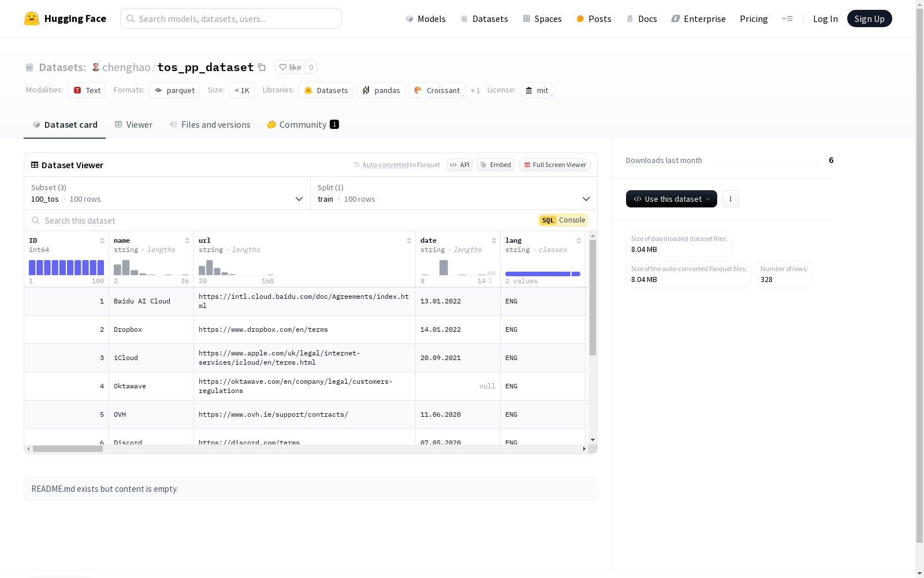924x578 pixels.
Task: Open the SQL Console
Action: click(x=563, y=220)
